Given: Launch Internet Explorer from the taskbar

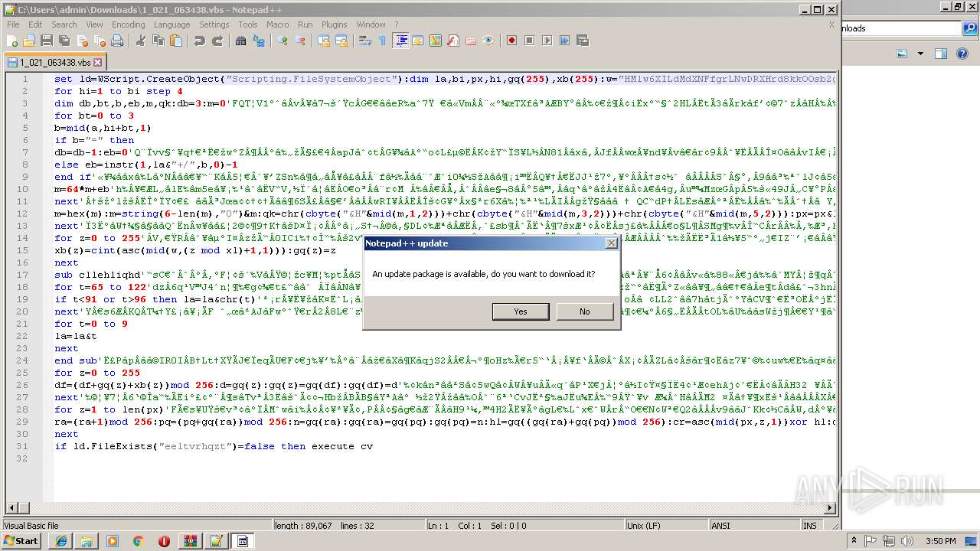Looking at the screenshot, I should (x=61, y=541).
